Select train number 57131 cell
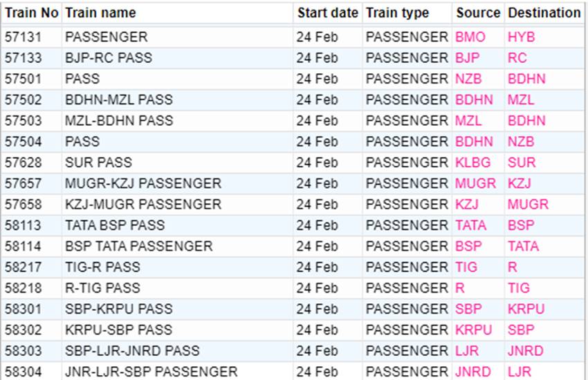Screen dimensions: 588x380 [x=22, y=37]
